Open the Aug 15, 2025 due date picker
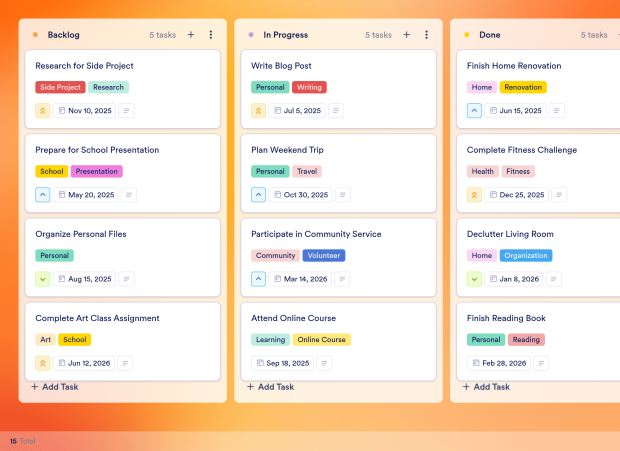620x451 pixels. click(85, 279)
